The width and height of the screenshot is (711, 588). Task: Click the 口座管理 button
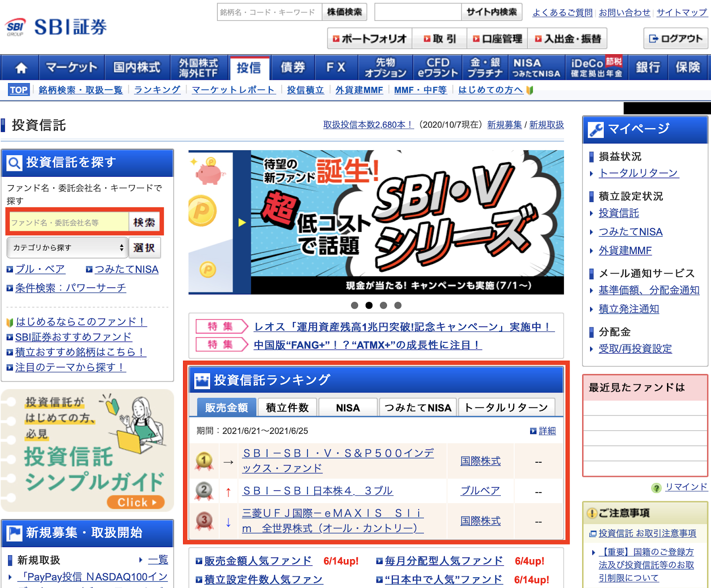pyautogui.click(x=497, y=39)
